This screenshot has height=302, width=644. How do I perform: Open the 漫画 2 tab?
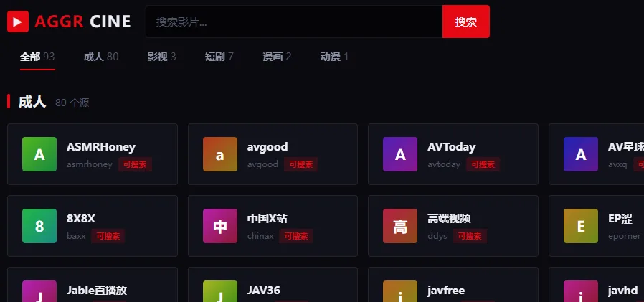[x=278, y=57]
